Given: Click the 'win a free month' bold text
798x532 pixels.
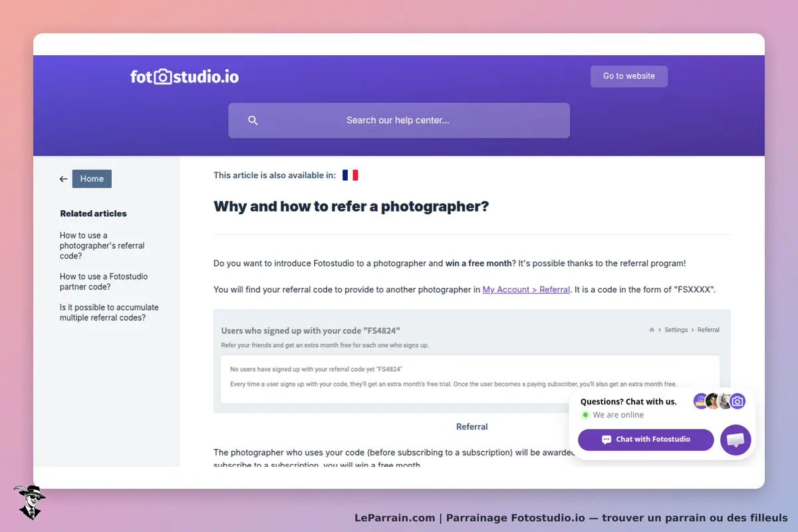Looking at the screenshot, I should pyautogui.click(x=479, y=263).
